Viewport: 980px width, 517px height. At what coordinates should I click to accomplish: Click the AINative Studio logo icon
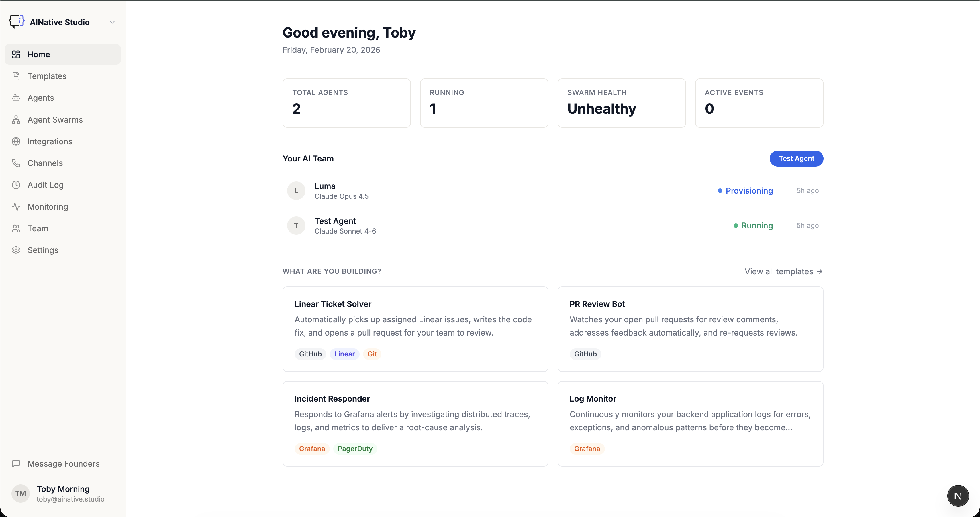[17, 22]
